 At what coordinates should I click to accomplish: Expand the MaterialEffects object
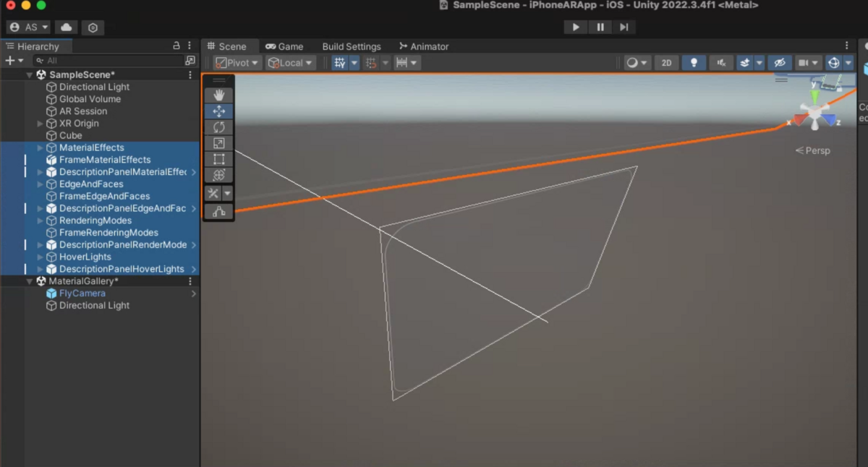(41, 147)
